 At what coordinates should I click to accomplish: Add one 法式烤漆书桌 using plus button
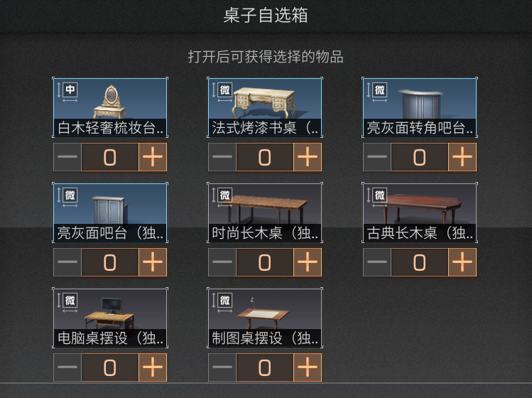308,157
